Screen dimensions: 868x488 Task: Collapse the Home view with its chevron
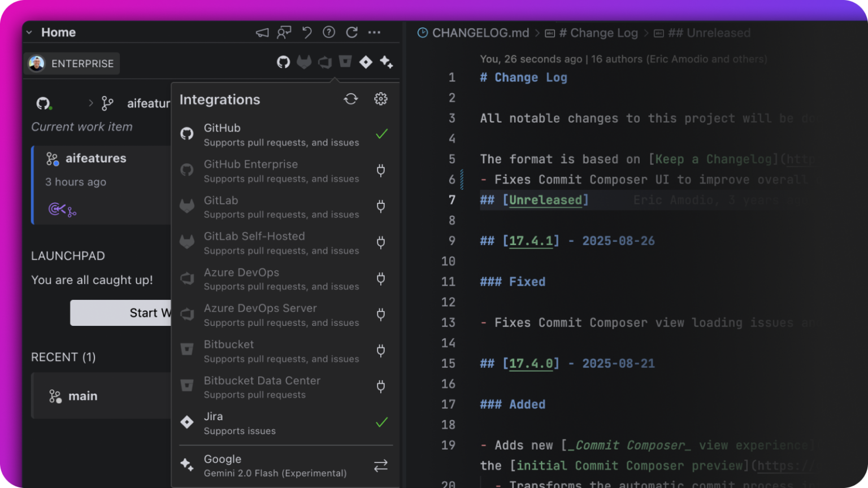[x=29, y=32]
